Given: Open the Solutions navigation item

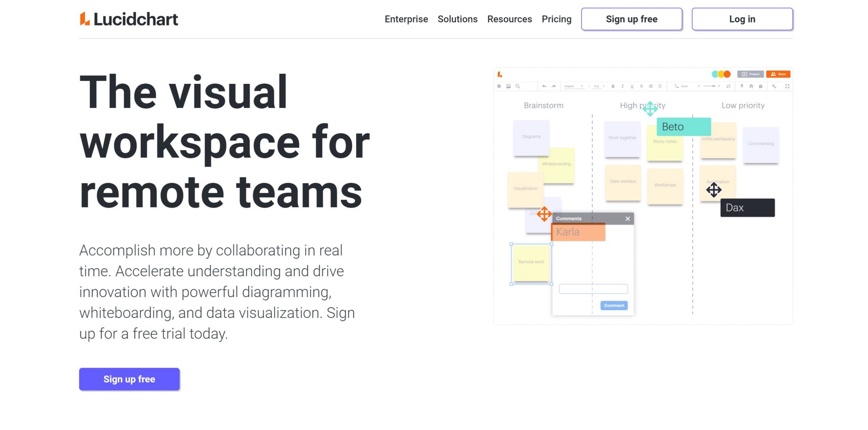Looking at the screenshot, I should point(457,19).
